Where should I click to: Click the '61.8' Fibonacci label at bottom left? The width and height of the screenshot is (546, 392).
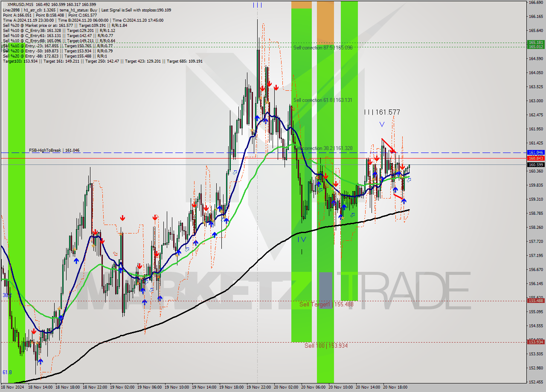click(x=7, y=372)
